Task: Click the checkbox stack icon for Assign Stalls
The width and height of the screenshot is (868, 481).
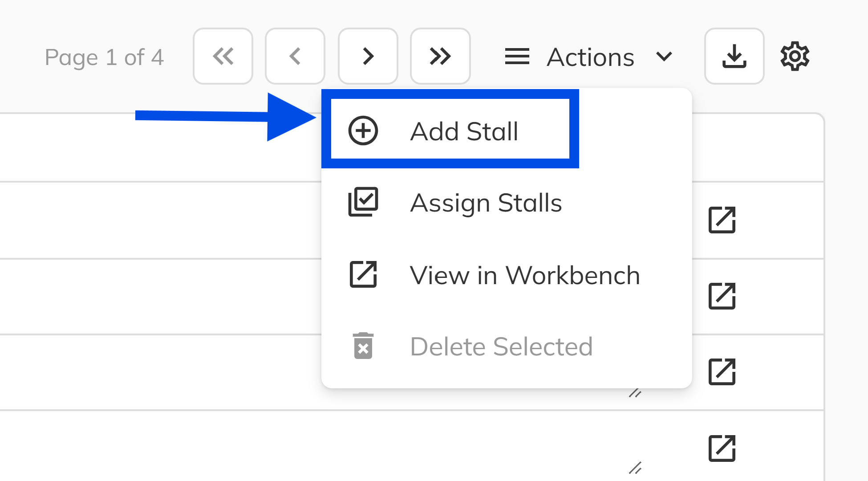Action: tap(363, 203)
